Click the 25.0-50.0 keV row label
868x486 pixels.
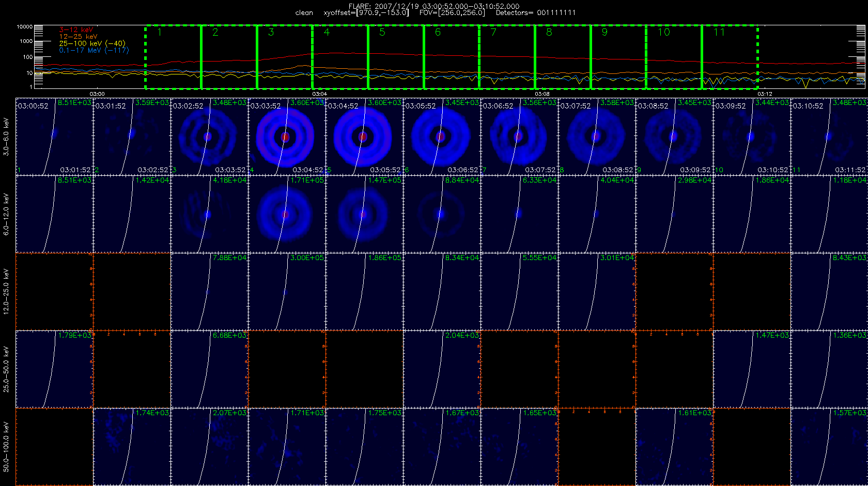(6, 369)
